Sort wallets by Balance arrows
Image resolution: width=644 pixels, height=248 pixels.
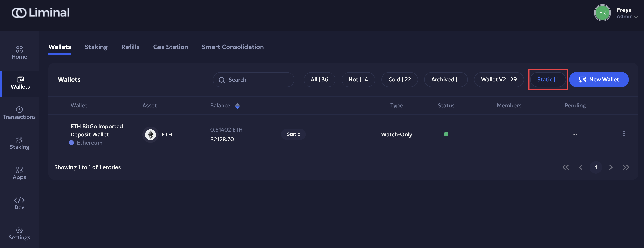pyautogui.click(x=237, y=106)
